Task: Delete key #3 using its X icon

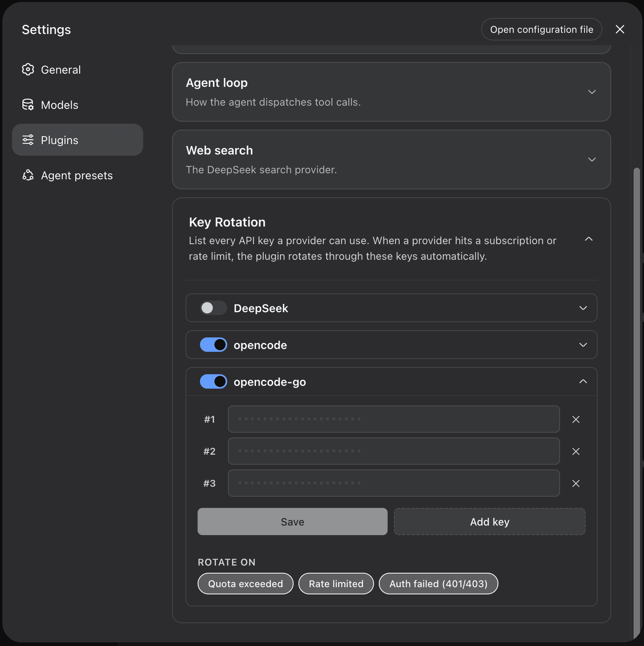Action: pyautogui.click(x=576, y=483)
